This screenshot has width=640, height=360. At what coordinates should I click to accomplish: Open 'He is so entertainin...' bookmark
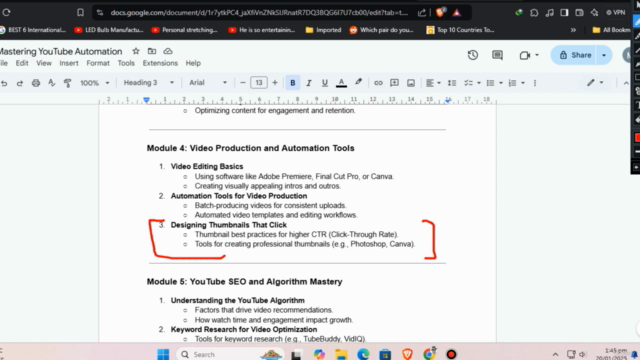coord(262,30)
